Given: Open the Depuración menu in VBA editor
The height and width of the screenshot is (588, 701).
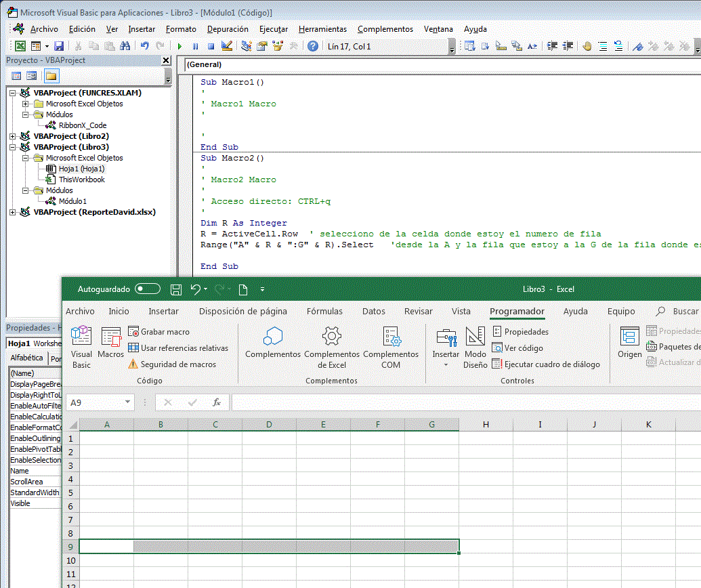Looking at the screenshot, I should (x=228, y=29).
